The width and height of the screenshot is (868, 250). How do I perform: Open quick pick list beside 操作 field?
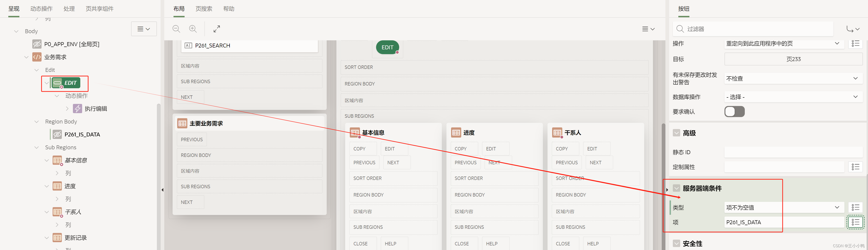pyautogui.click(x=855, y=43)
